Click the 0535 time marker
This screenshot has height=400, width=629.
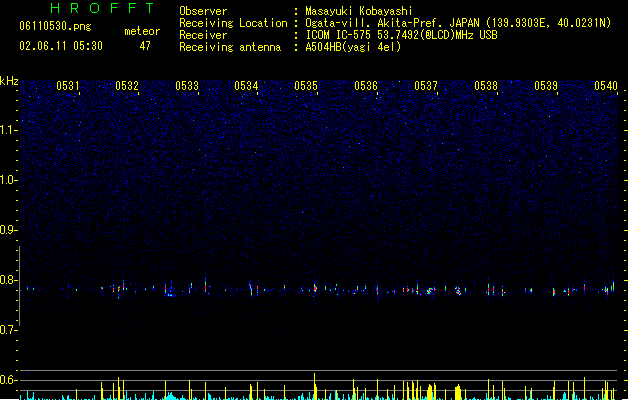(306, 86)
